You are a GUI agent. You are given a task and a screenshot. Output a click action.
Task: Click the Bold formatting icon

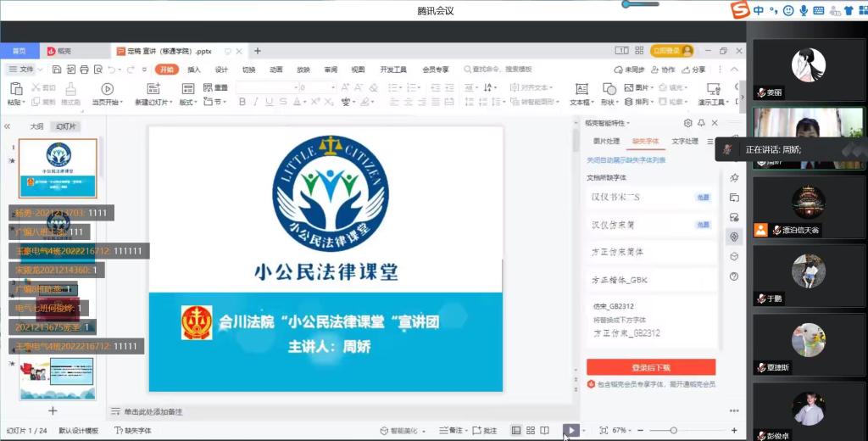(x=242, y=102)
